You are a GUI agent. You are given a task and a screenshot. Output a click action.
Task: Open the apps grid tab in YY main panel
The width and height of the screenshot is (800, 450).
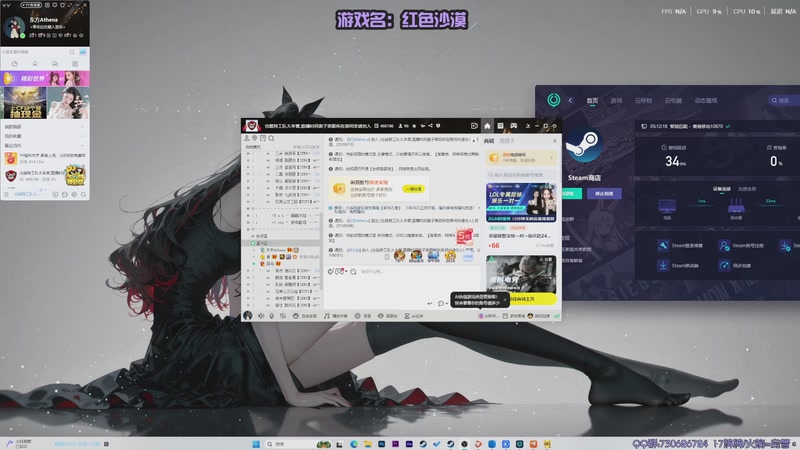coord(75,64)
